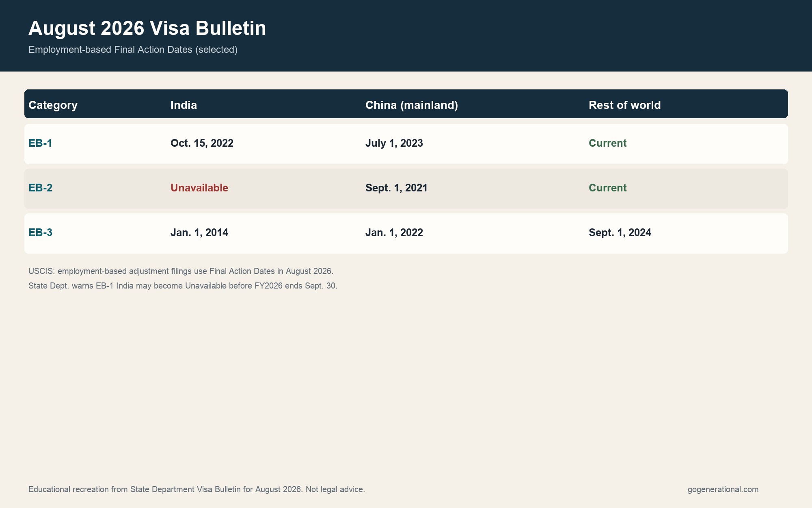Select the Sept. 1, 2021 date cell
Viewport: 812px width, 508px height.
coord(396,188)
